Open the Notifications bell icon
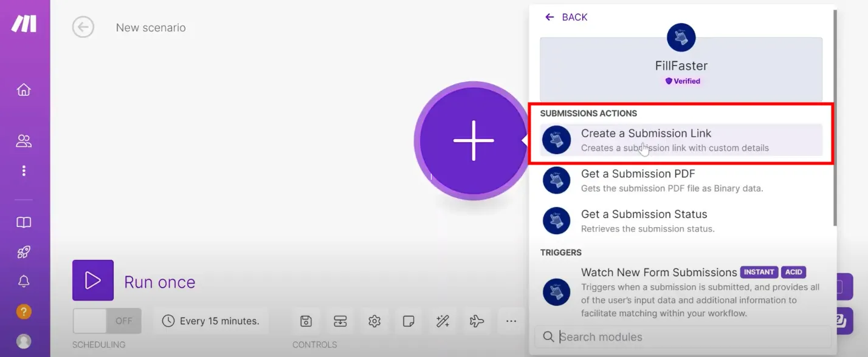868x357 pixels. 24,281
